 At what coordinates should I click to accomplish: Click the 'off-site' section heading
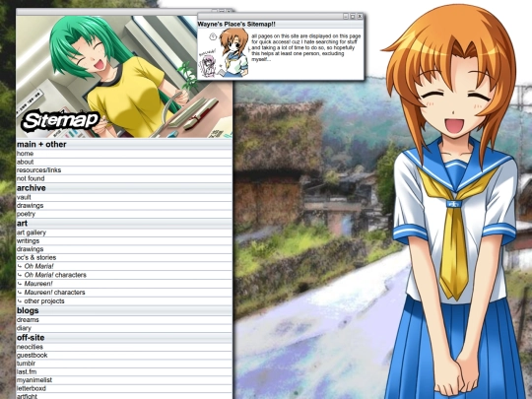click(x=31, y=338)
